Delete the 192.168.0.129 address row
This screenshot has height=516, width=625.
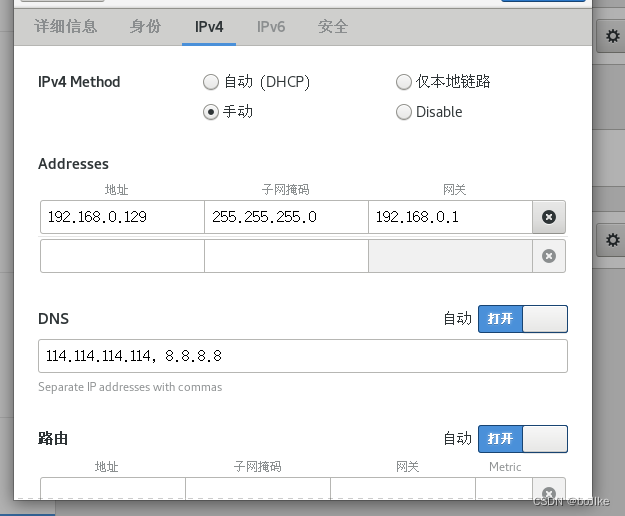(x=548, y=217)
